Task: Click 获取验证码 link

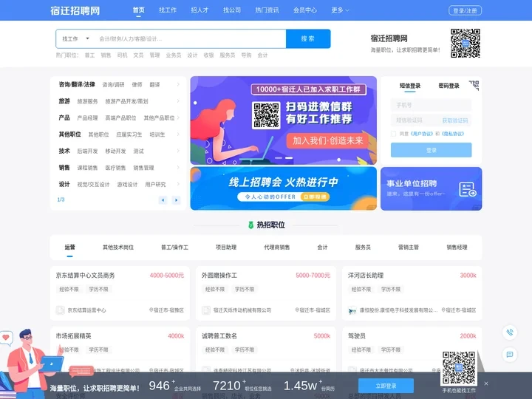Action: coord(455,120)
